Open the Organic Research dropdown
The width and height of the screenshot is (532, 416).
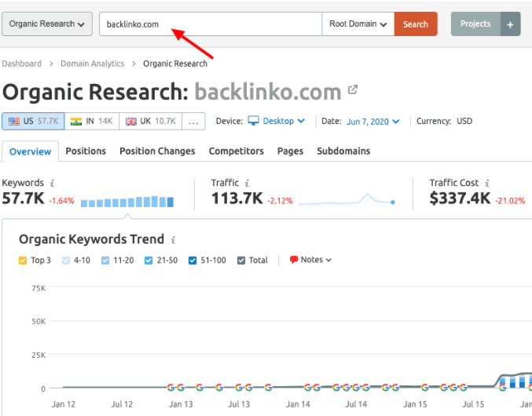click(x=47, y=24)
